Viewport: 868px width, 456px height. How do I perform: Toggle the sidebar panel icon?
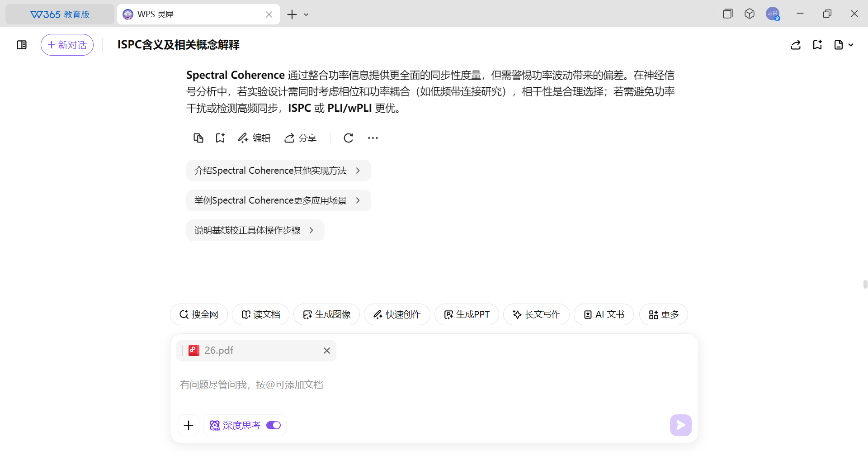(22, 45)
